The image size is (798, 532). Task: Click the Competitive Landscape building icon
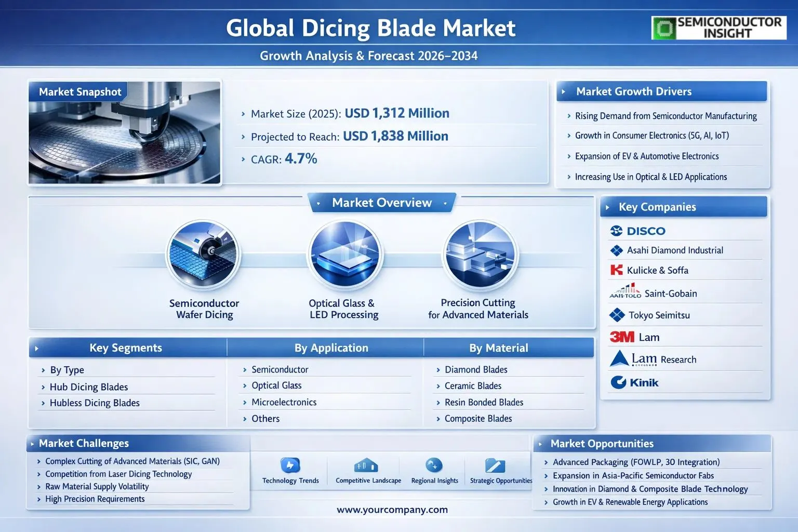click(366, 465)
